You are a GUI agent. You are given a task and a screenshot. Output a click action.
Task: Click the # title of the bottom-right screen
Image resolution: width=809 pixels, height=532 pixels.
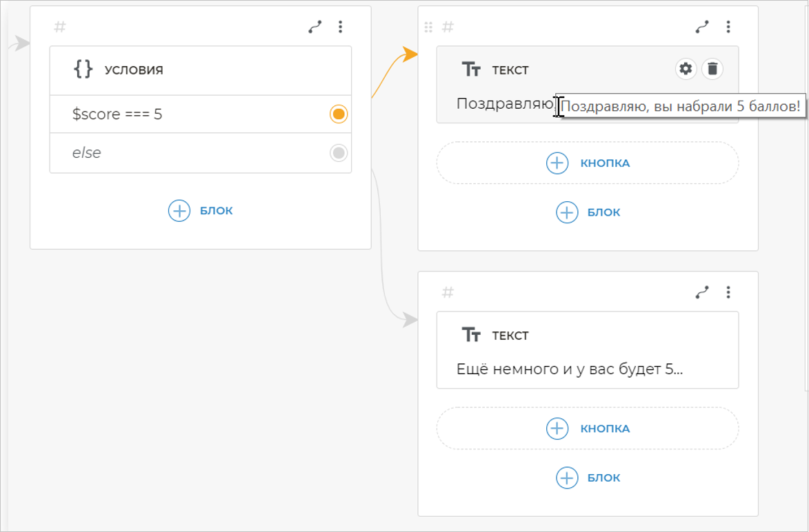tap(448, 292)
